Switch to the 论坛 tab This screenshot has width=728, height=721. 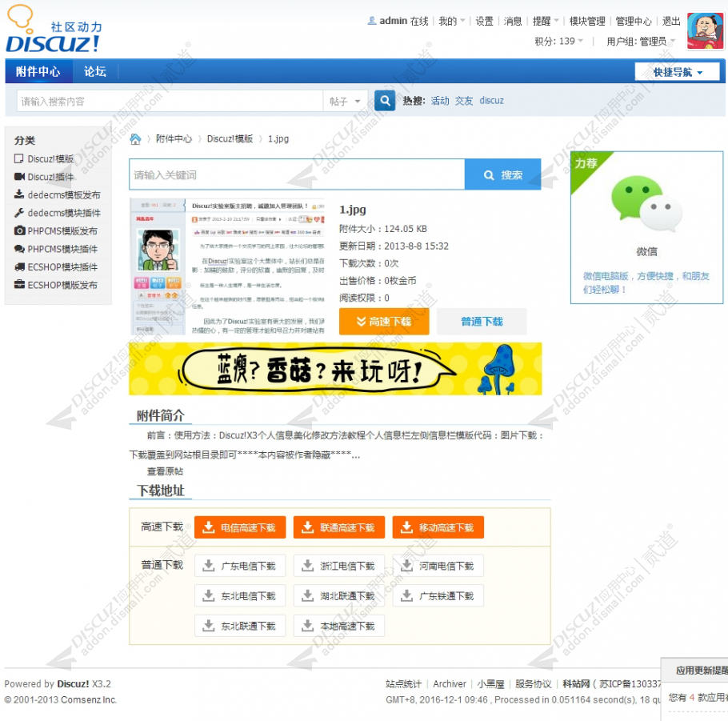[x=95, y=71]
